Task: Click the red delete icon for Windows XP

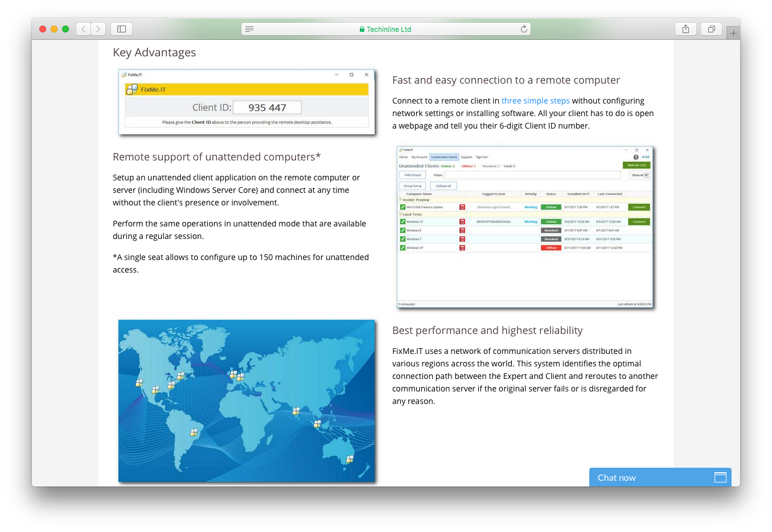Action: click(x=462, y=248)
